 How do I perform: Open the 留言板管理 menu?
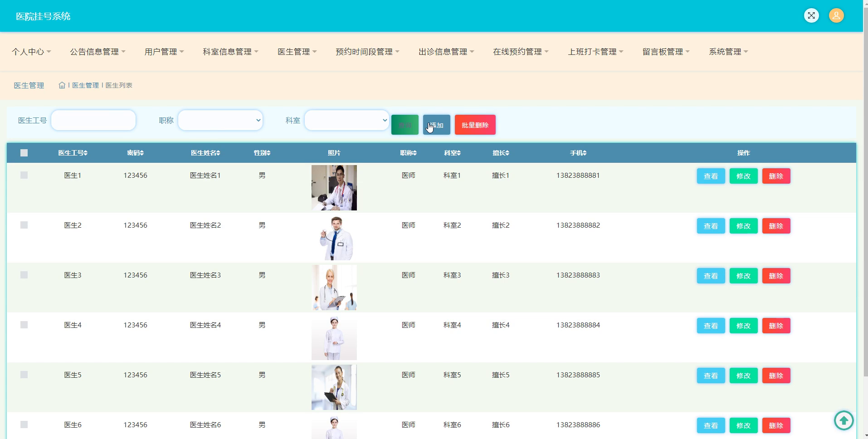point(666,52)
